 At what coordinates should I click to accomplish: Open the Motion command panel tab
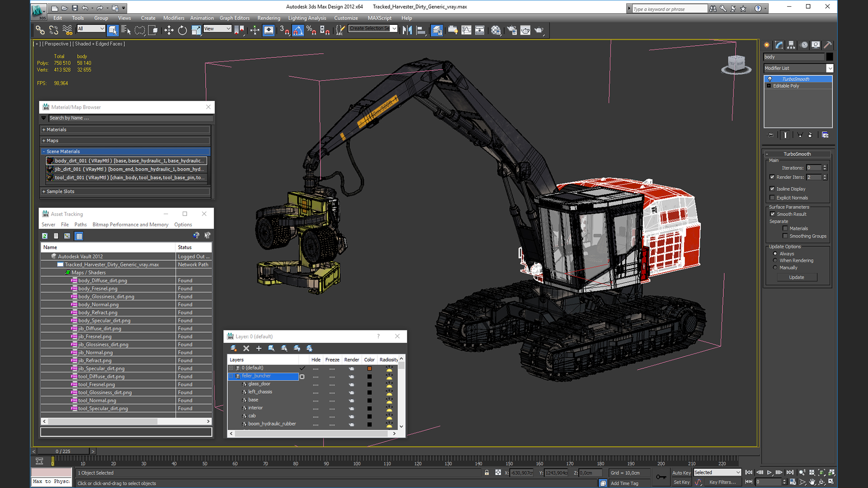pos(804,45)
